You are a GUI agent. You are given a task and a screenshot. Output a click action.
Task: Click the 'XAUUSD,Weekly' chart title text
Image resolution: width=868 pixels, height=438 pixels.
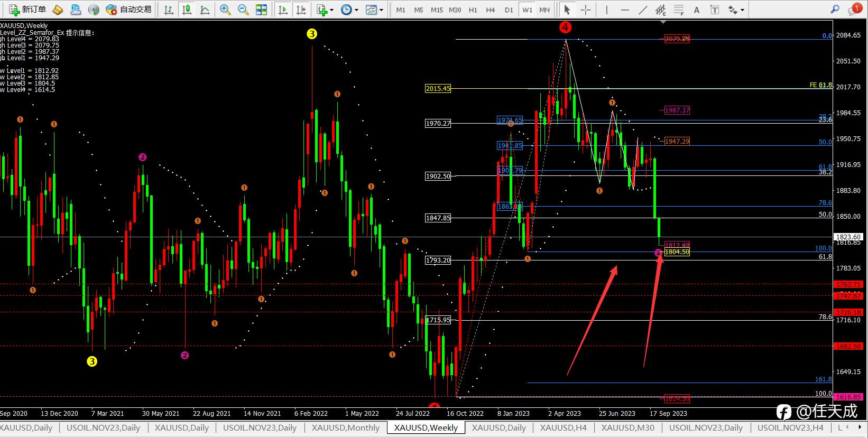point(24,26)
